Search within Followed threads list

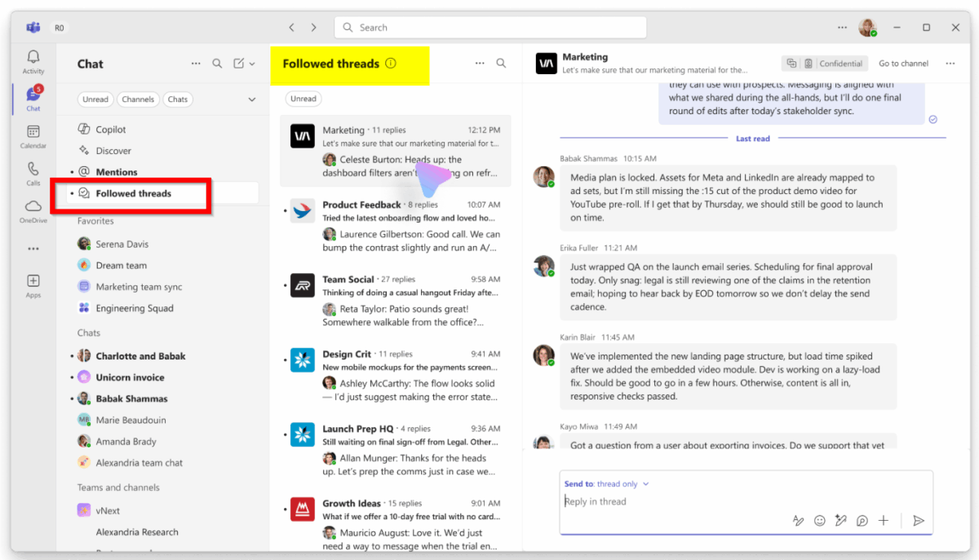pyautogui.click(x=501, y=64)
